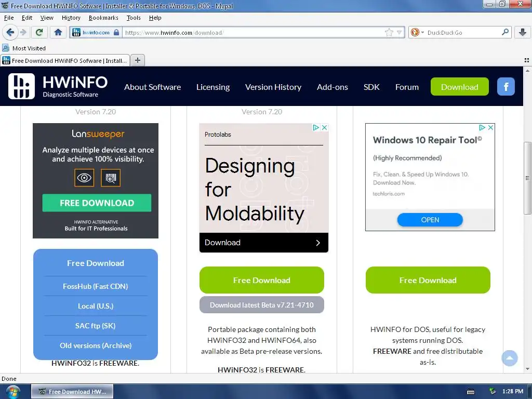Click the hwinfo.com site identity badge
This screenshot has width=532, height=399.
click(96, 33)
